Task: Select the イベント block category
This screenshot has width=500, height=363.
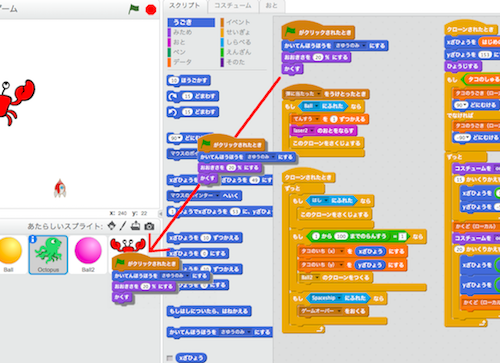Action: (238, 22)
